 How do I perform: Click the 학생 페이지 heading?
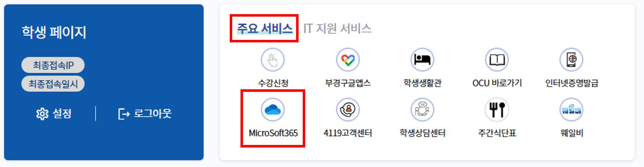point(54,32)
